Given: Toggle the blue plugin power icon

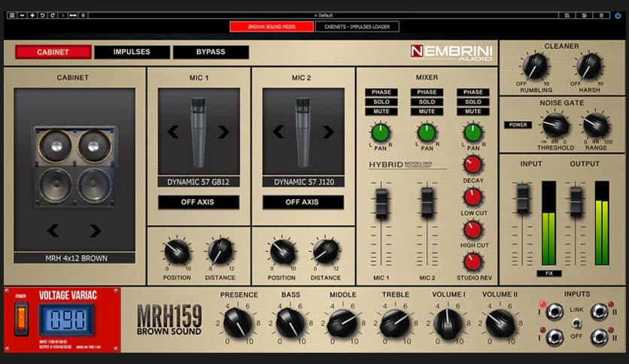Looking at the screenshot, I should [618, 15].
